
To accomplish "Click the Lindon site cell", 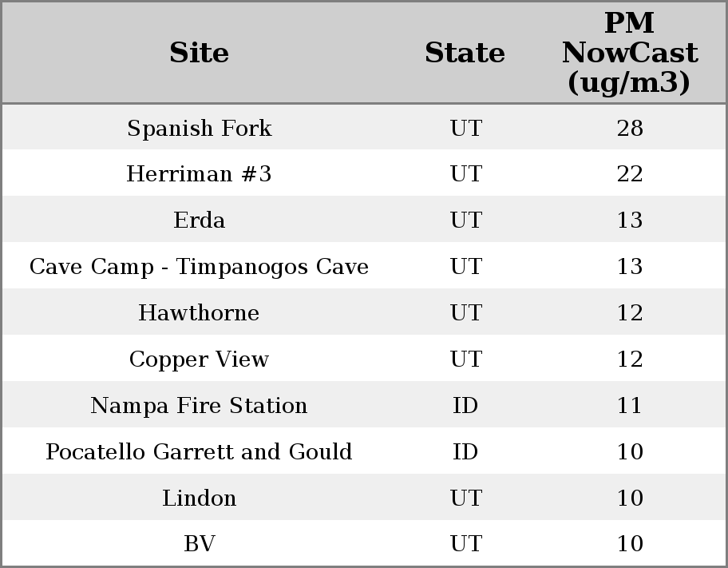I will pyautogui.click(x=199, y=498).
